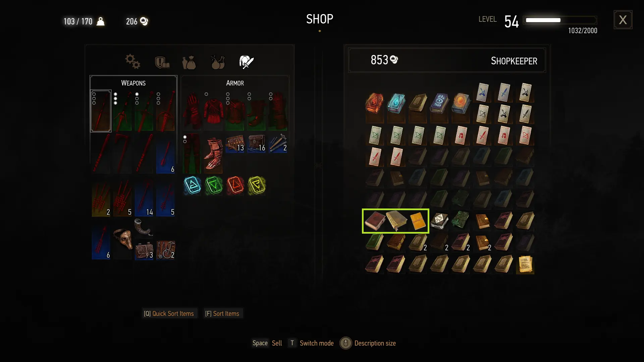
Task: Select the yellow parchment note in shop
Action: [x=525, y=264]
